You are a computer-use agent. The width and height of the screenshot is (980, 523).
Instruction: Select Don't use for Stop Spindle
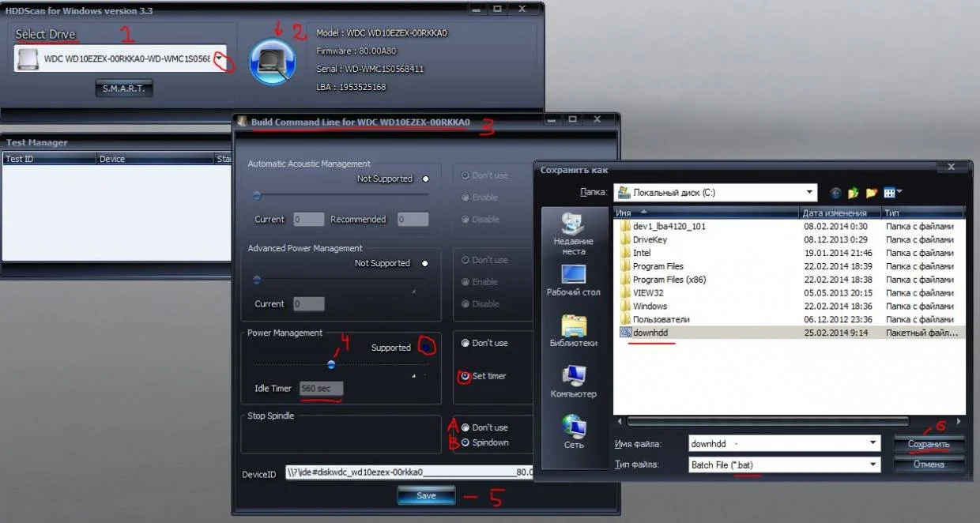coord(465,427)
